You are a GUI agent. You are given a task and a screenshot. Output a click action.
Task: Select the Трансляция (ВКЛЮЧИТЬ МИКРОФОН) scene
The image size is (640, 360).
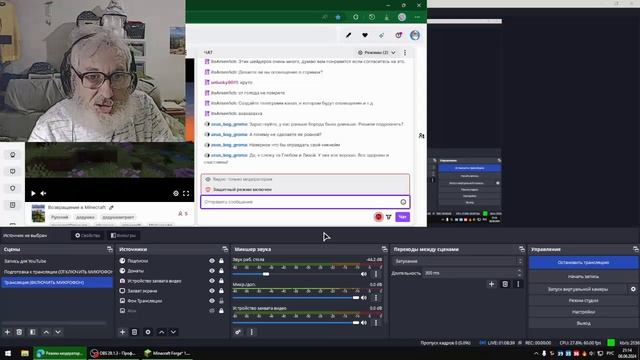click(x=57, y=282)
